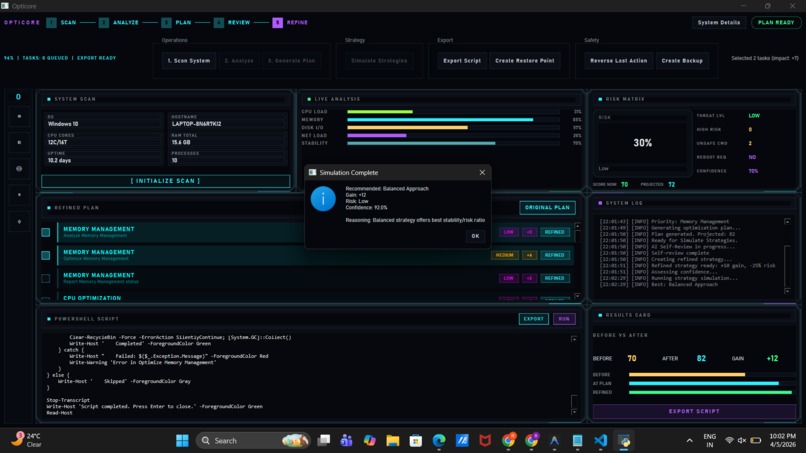Click Export in PowerShell Script panel
The width and height of the screenshot is (806, 453).
click(534, 319)
